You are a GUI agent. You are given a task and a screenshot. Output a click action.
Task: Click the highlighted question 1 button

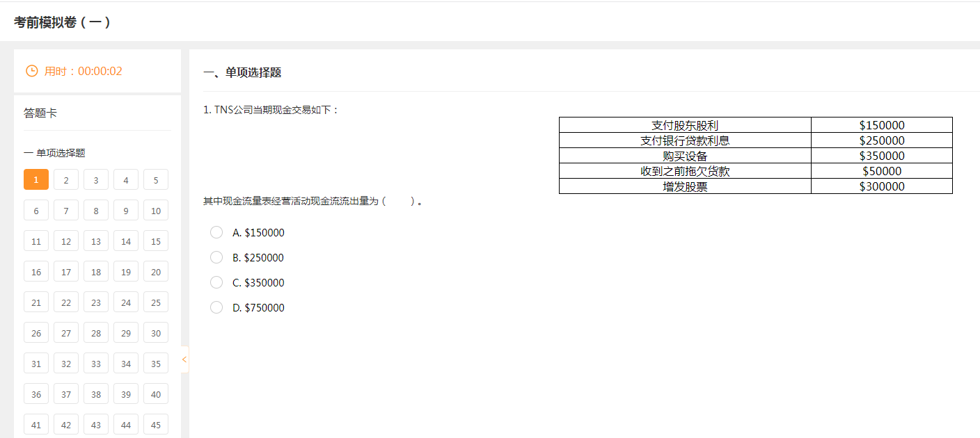coord(35,179)
